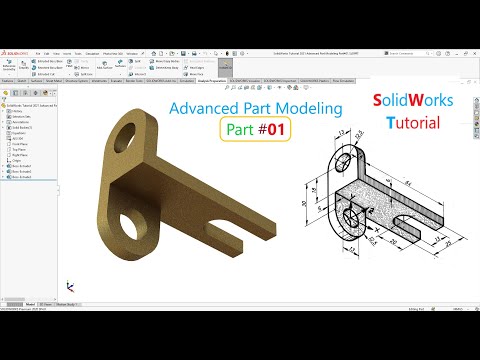Click the Mirror tool
The height and width of the screenshot is (360, 480).
pyautogui.click(x=82, y=68)
